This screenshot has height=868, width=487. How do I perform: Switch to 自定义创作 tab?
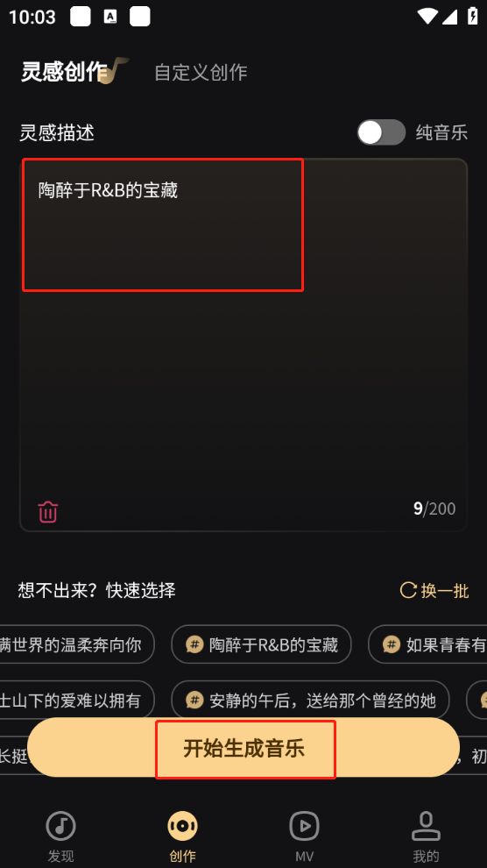pos(201,73)
